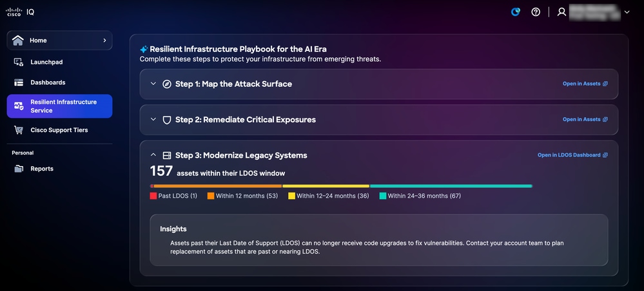Screen dimensions: 644x291
Task: Click the compass icon for Step 1
Action: click(167, 84)
